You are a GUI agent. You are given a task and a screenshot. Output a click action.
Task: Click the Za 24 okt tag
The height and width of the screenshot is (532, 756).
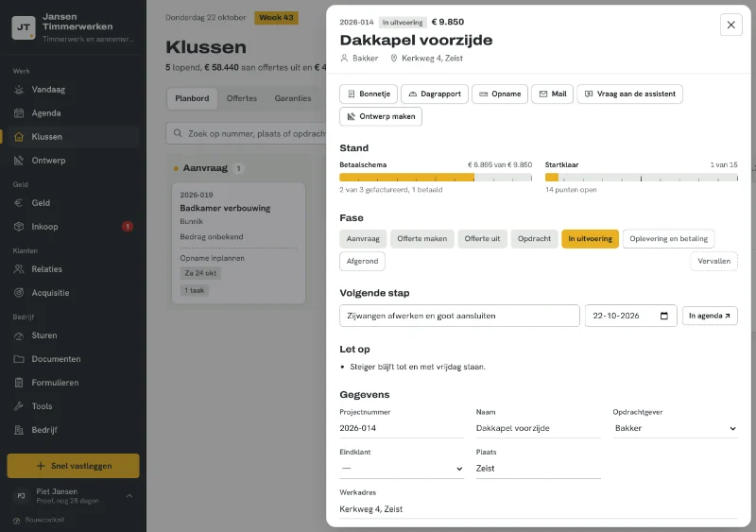coord(200,273)
